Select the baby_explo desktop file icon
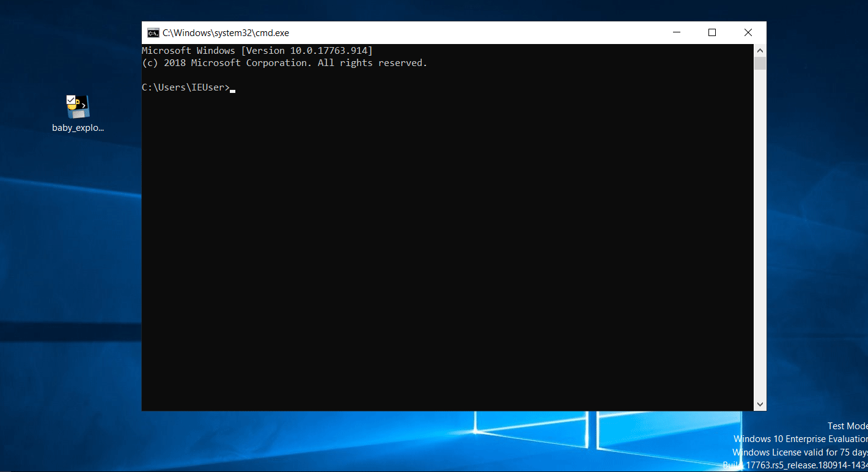Screen dimensions: 868x472 click(x=78, y=107)
